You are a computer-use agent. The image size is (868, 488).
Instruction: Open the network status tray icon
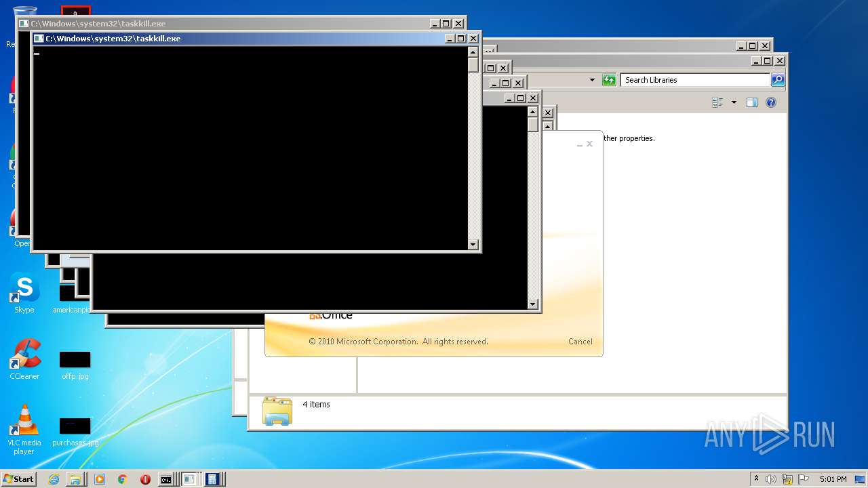pos(787,479)
